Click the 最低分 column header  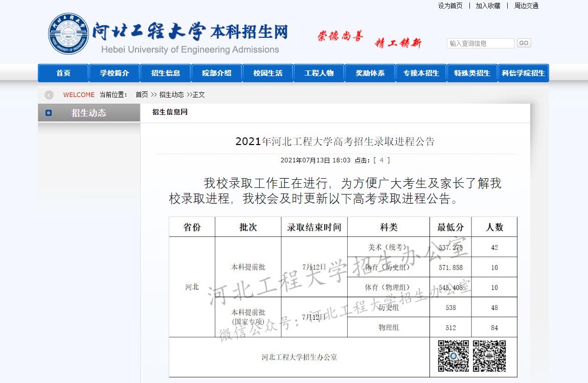[x=450, y=227]
